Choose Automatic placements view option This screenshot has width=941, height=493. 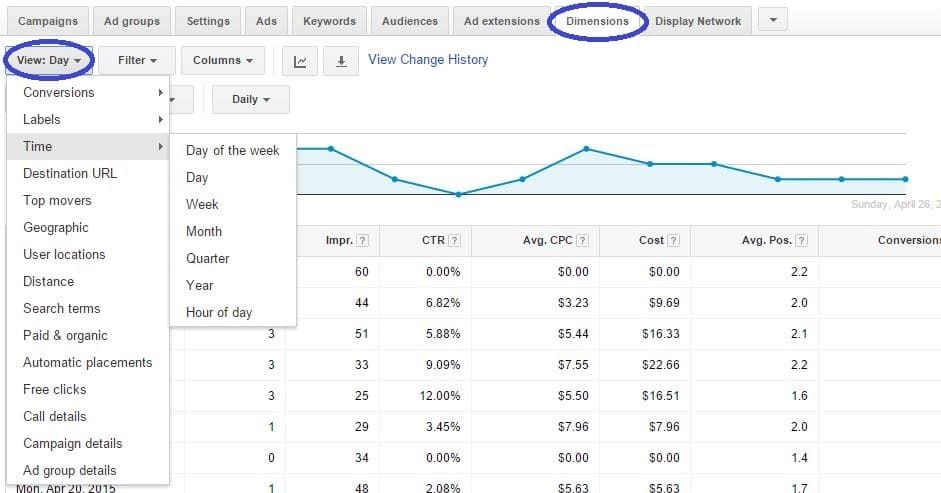(88, 363)
